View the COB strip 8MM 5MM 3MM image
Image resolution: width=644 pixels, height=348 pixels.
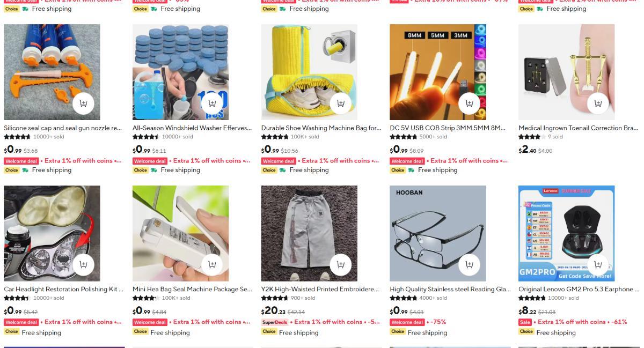point(438,72)
